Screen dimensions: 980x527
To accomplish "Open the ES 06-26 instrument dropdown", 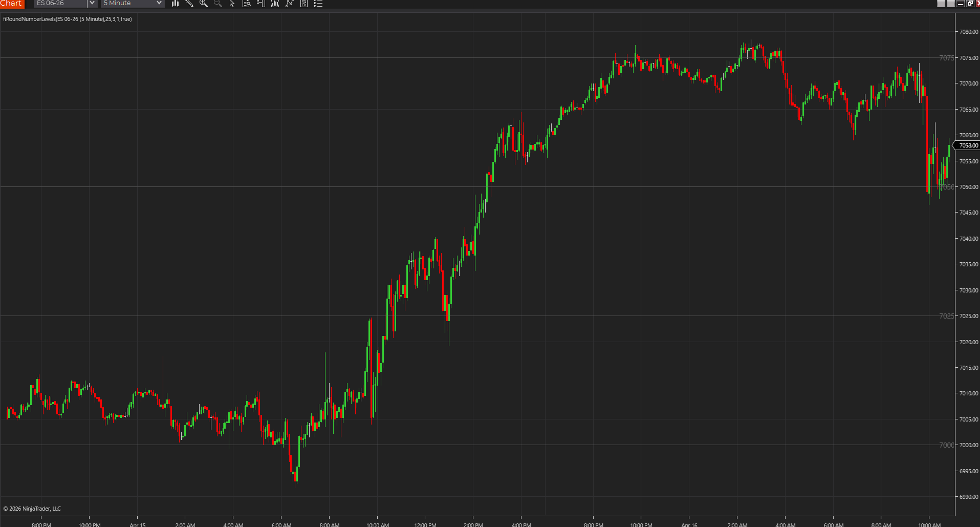I will [x=64, y=4].
